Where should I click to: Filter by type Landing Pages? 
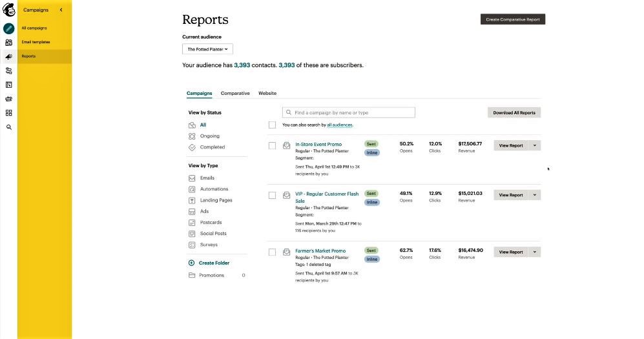pos(216,200)
